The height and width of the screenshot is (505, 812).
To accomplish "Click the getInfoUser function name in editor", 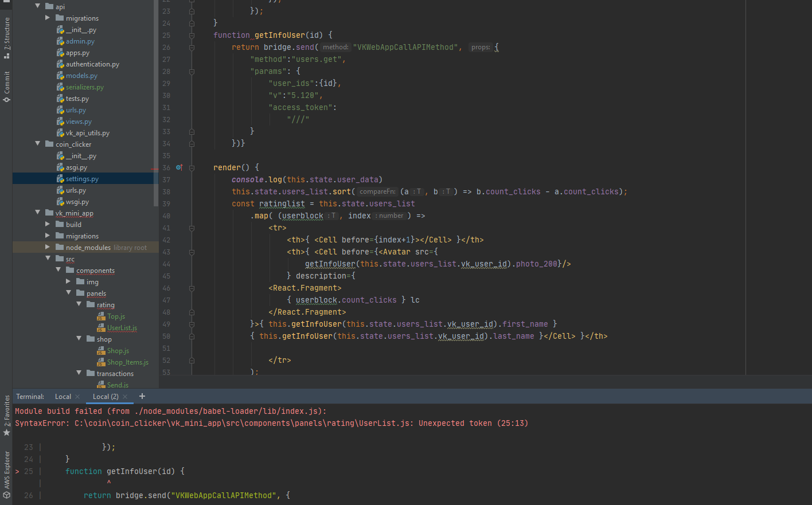I will coord(280,35).
